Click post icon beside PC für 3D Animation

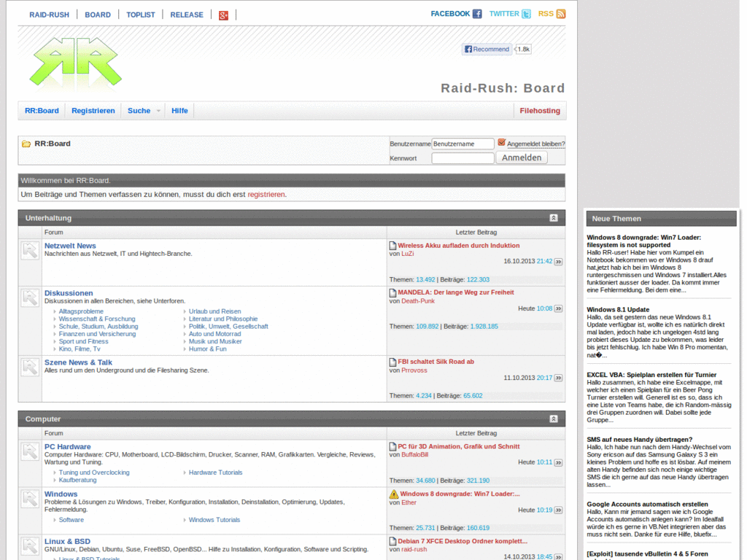click(392, 447)
